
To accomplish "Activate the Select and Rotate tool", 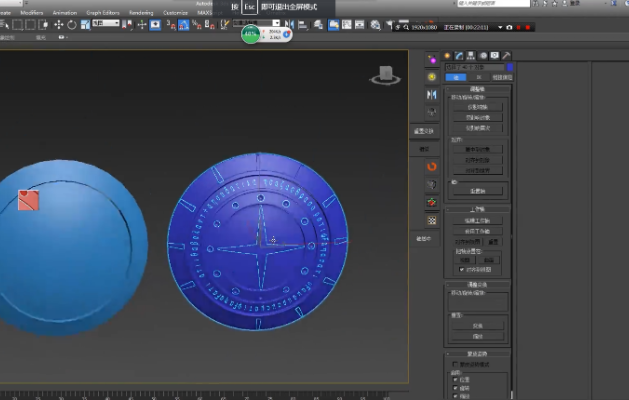I will pyautogui.click(x=70, y=24).
